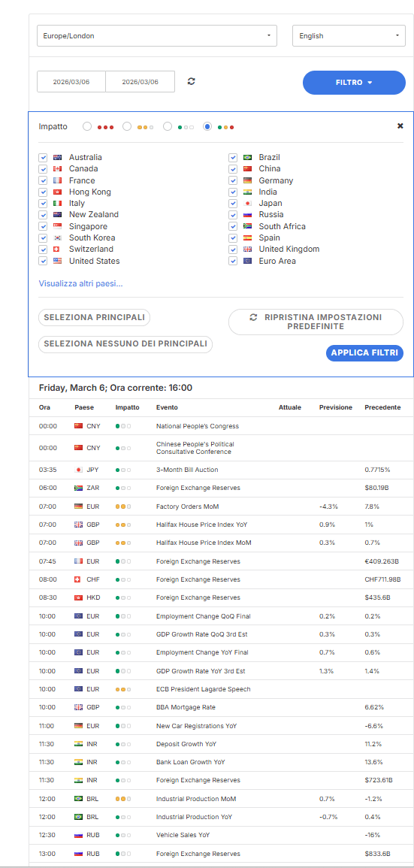Click the Evento column header
Image resolution: width=414 pixels, height=868 pixels.
click(x=167, y=407)
